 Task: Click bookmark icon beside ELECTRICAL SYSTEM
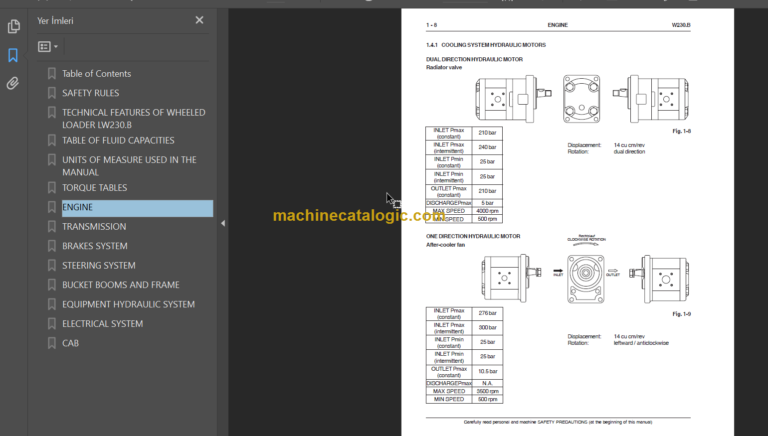tap(51, 324)
